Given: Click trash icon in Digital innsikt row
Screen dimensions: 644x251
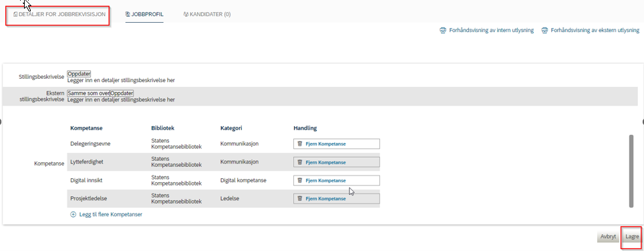Looking at the screenshot, I should [300, 180].
